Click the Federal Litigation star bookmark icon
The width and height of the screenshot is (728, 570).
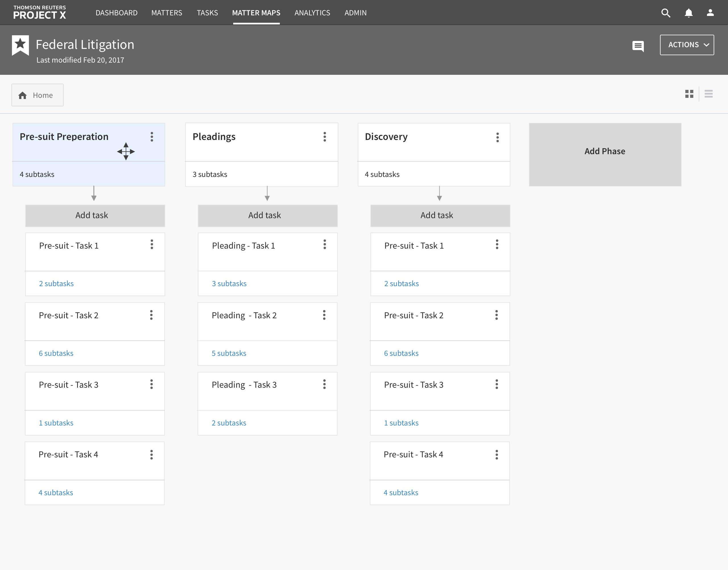(20, 45)
